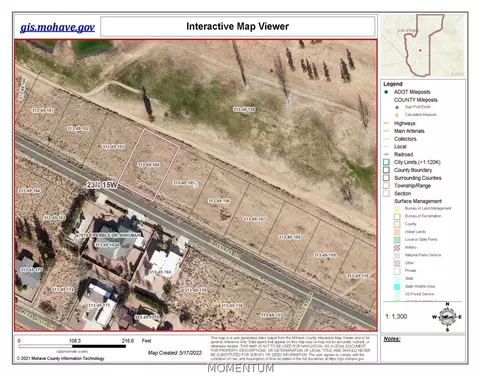Click the Section legend box
480x376 pixels.
point(386,193)
